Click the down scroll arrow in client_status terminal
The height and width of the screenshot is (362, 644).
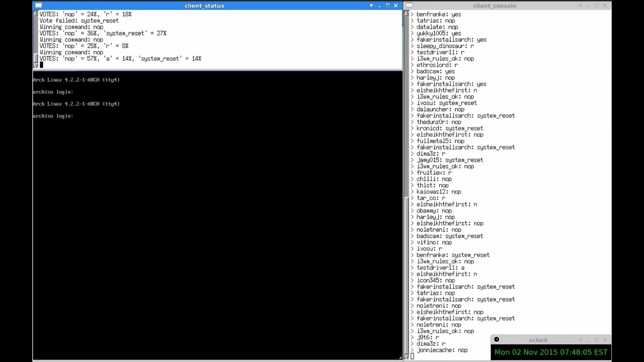pos(35,66)
